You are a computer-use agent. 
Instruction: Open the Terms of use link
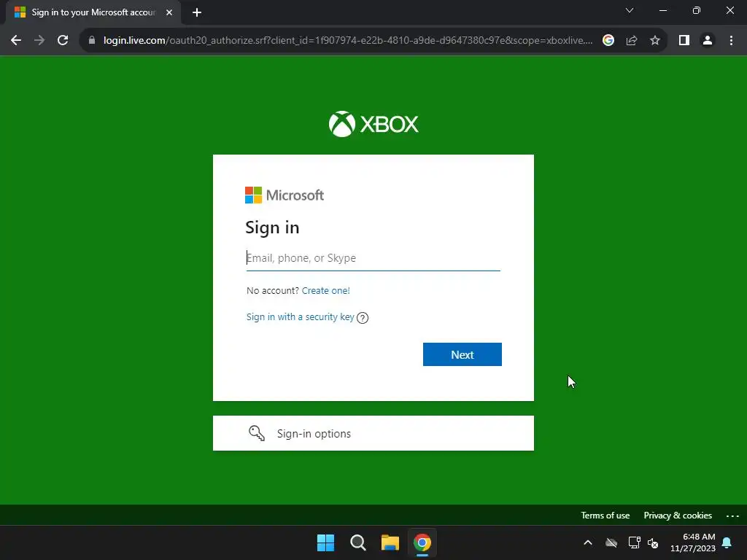click(605, 516)
